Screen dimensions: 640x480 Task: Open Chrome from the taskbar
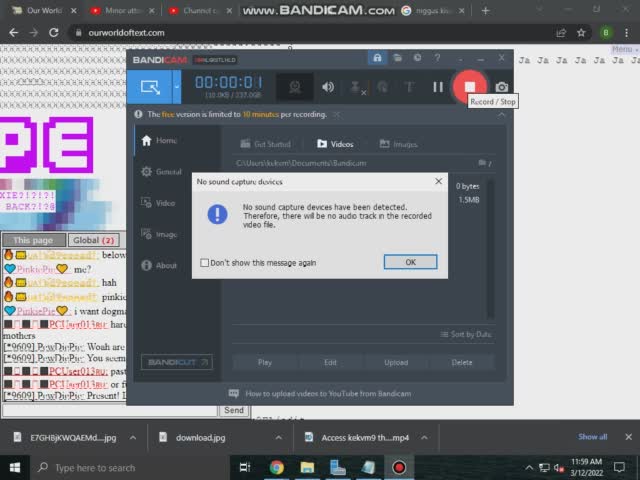click(276, 467)
